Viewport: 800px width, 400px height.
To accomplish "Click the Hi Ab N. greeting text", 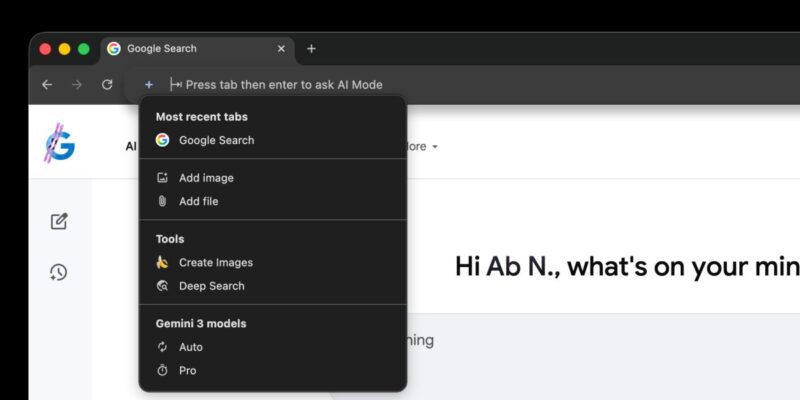I will tap(627, 266).
